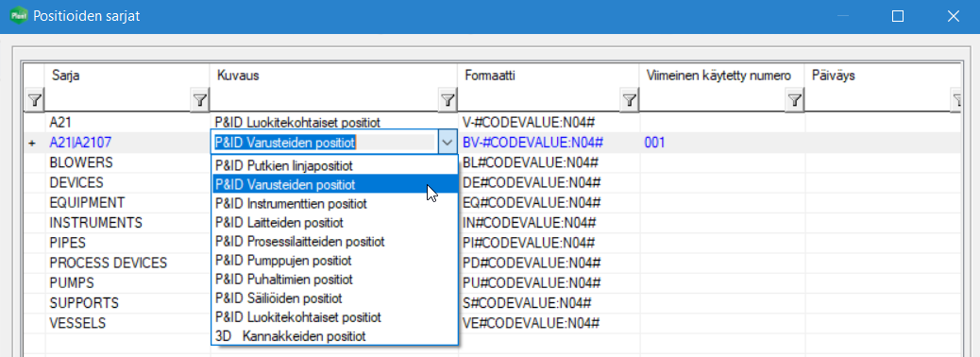Click the DE#CODEVALUE:N04# format cell

coord(549,182)
